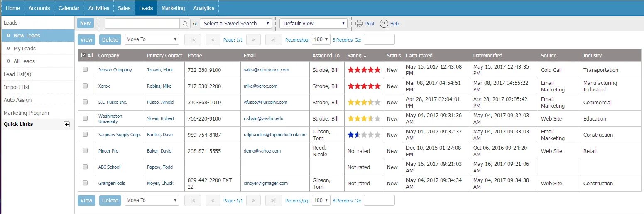644x214 pixels.
Task: Expand Quick Links with plus icon
Action: [x=67, y=124]
